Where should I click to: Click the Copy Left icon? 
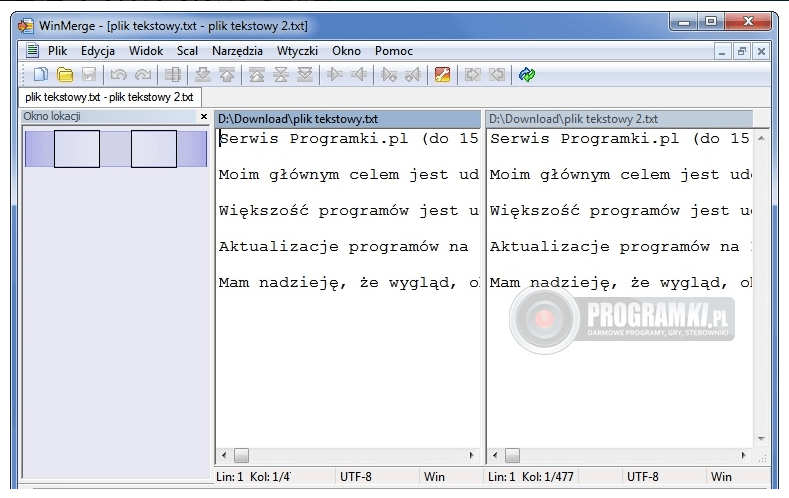(359, 75)
